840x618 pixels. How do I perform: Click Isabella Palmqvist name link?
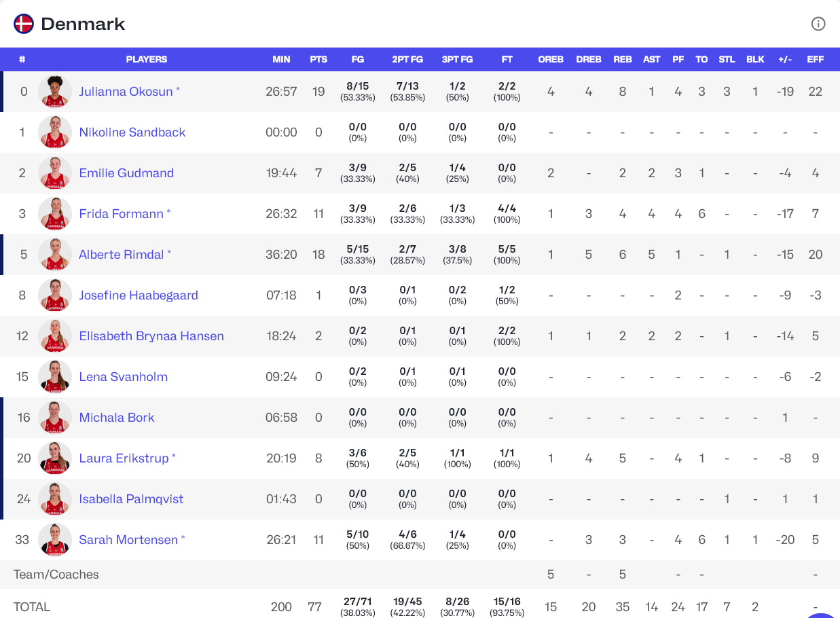[131, 499]
